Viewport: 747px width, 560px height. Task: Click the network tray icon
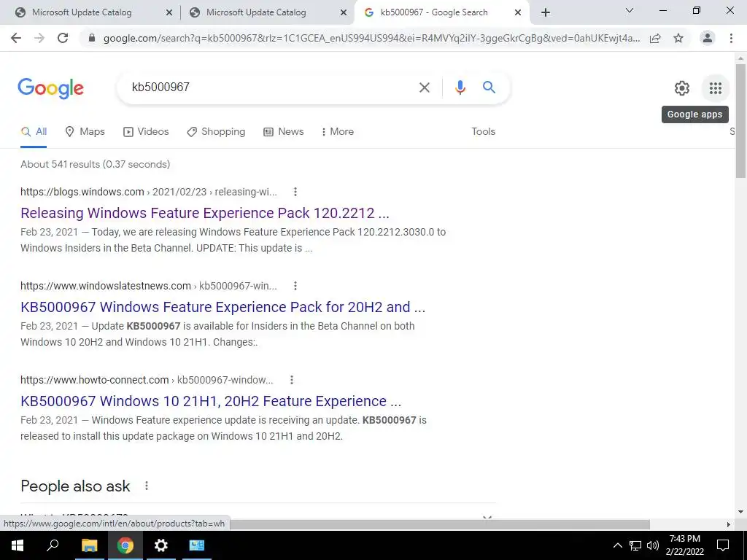(x=635, y=545)
